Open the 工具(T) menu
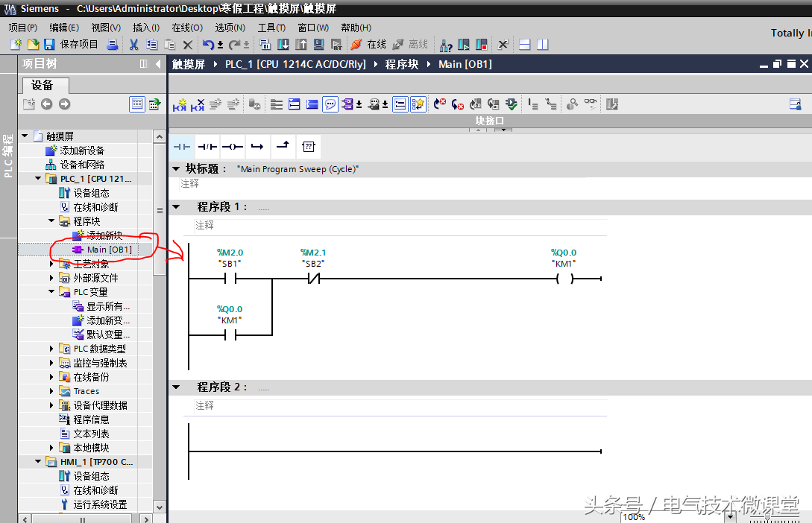 271,28
